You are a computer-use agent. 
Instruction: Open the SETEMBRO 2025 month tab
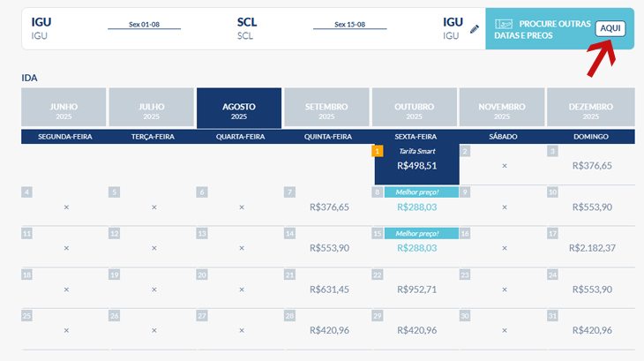(x=326, y=107)
